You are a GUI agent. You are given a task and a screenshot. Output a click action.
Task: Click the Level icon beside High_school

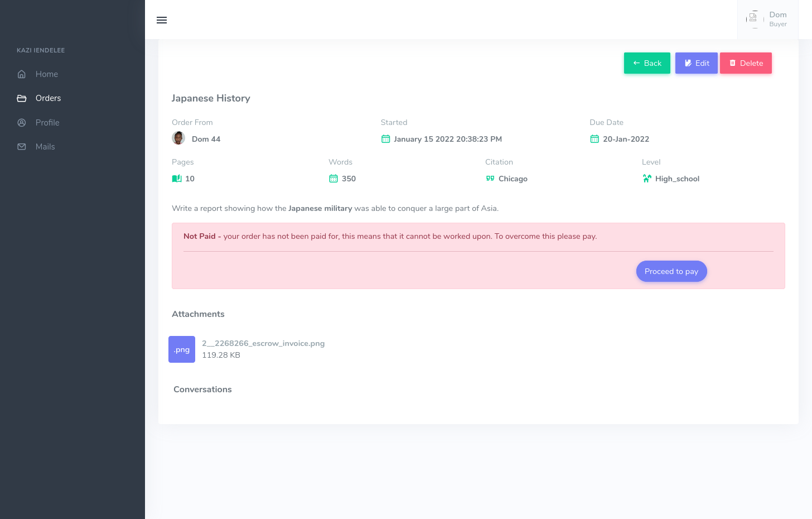coord(647,179)
